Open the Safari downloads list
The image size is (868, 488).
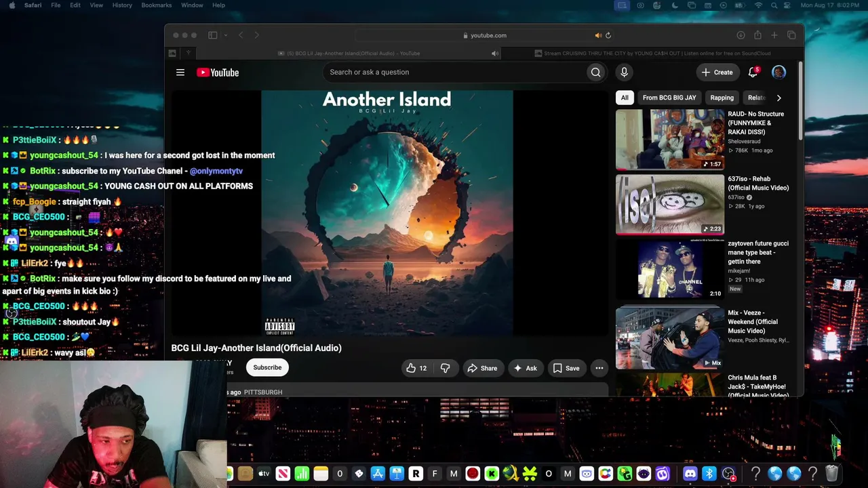coord(741,35)
